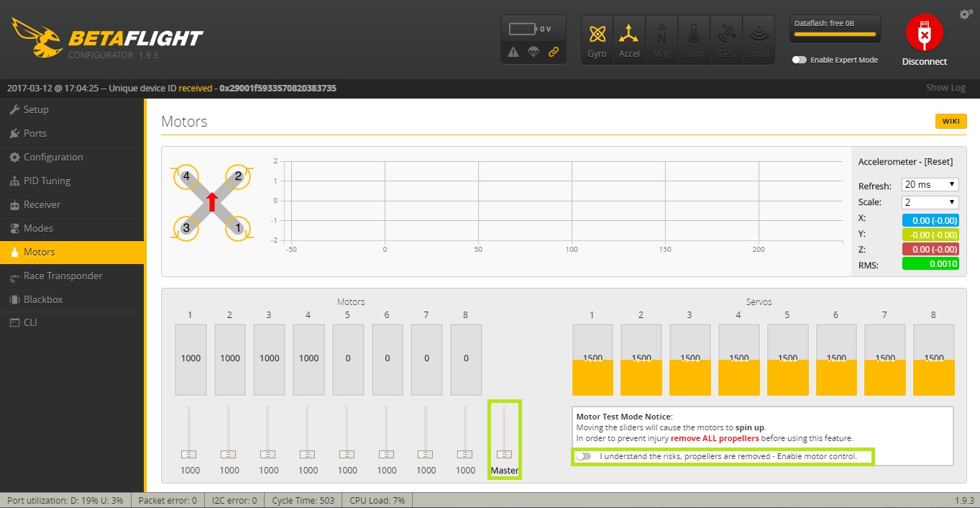The image size is (980, 508).
Task: Open the CLI tab
Action: click(72, 323)
